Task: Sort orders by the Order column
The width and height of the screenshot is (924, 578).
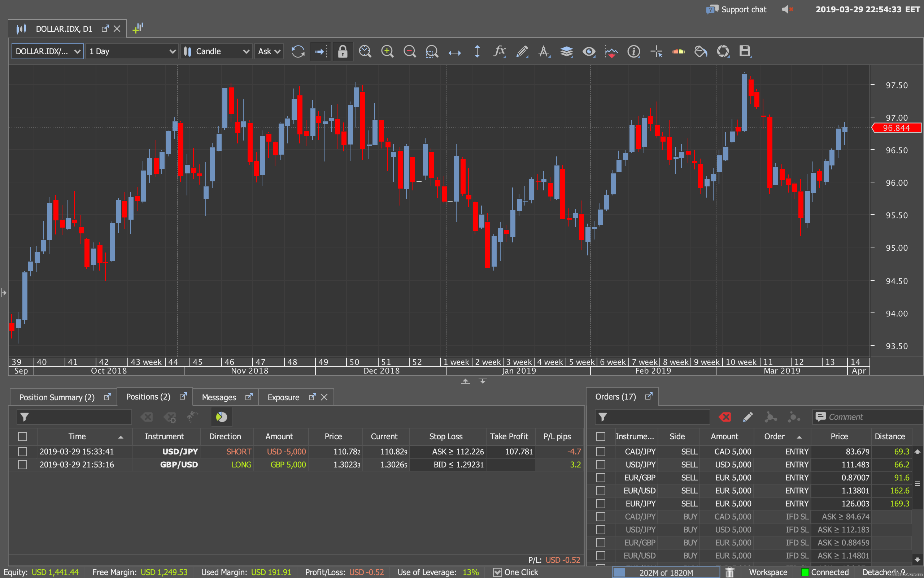Action: pos(782,436)
